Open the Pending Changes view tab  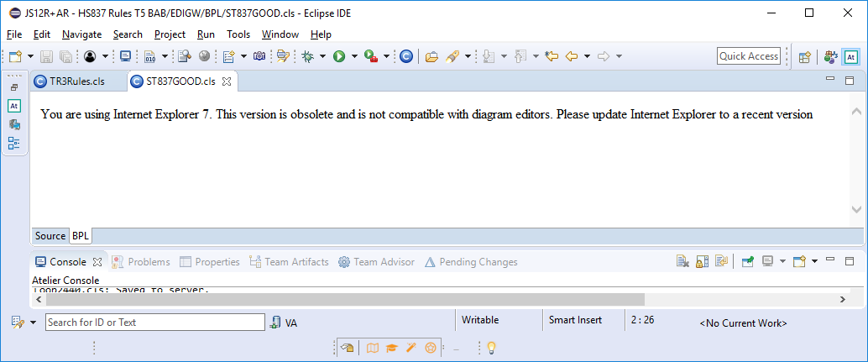coord(471,262)
